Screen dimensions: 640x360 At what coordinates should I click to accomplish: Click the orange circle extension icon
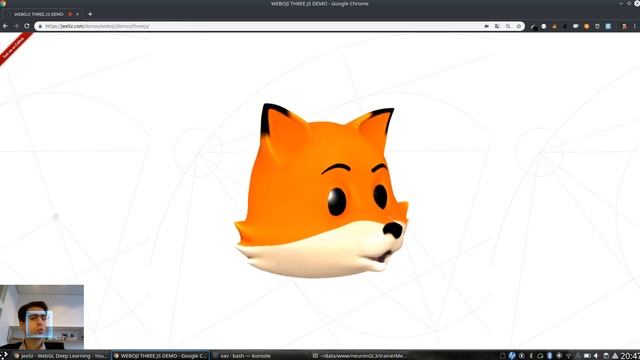point(587,26)
